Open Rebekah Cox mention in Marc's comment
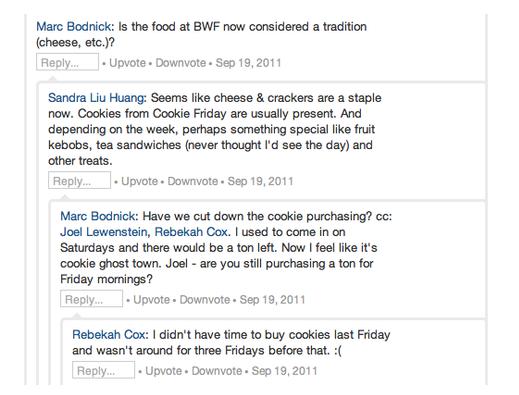519x395 pixels. pos(191,232)
